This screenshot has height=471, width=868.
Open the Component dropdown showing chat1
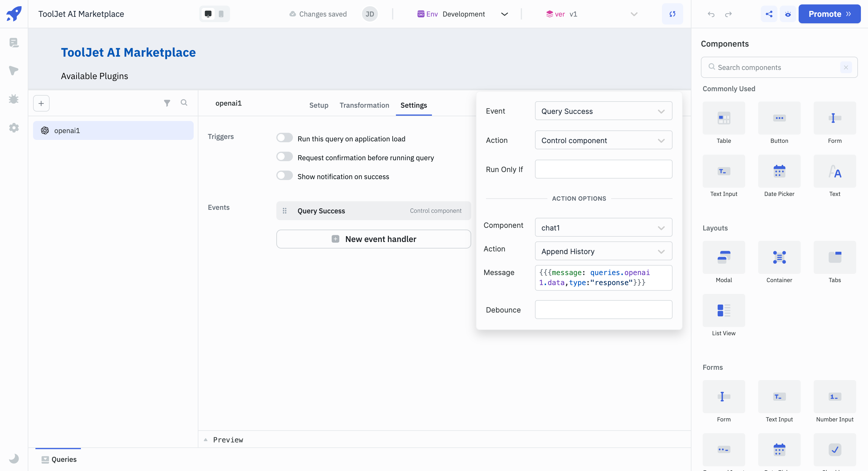click(x=603, y=228)
